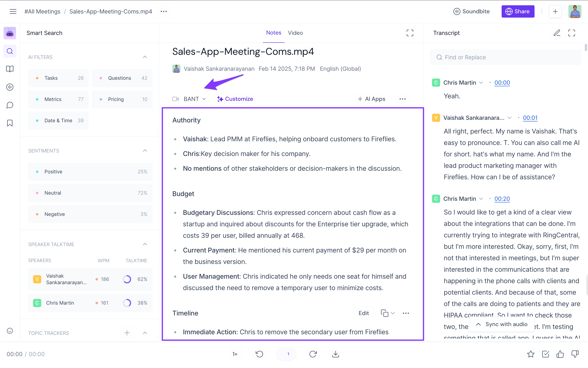Image resolution: width=588 pixels, height=368 pixels.
Task: Open the bookmarks sidebar icon
Action: click(10, 123)
